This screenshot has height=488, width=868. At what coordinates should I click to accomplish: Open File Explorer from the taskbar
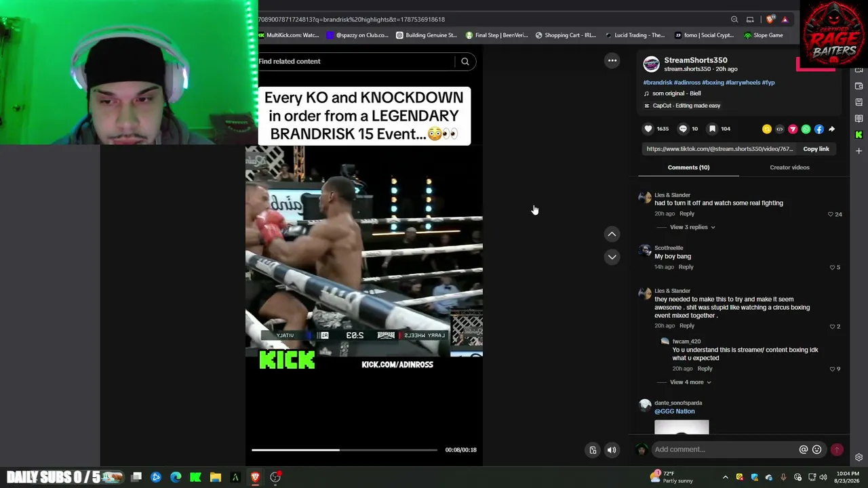tap(216, 477)
